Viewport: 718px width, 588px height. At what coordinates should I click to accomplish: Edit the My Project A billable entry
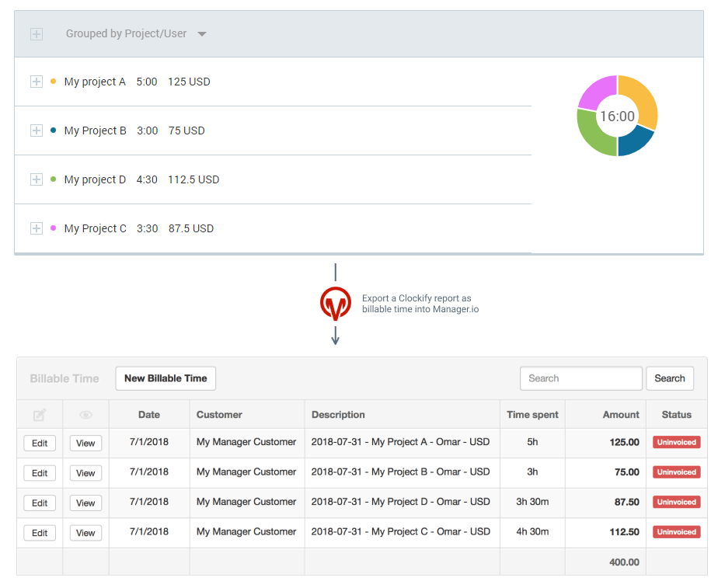40,443
